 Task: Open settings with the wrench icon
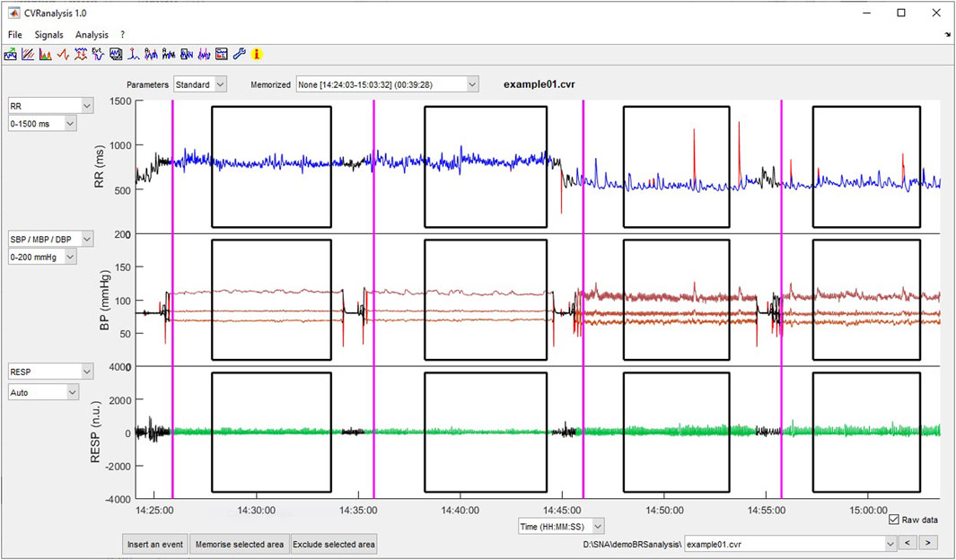(239, 54)
